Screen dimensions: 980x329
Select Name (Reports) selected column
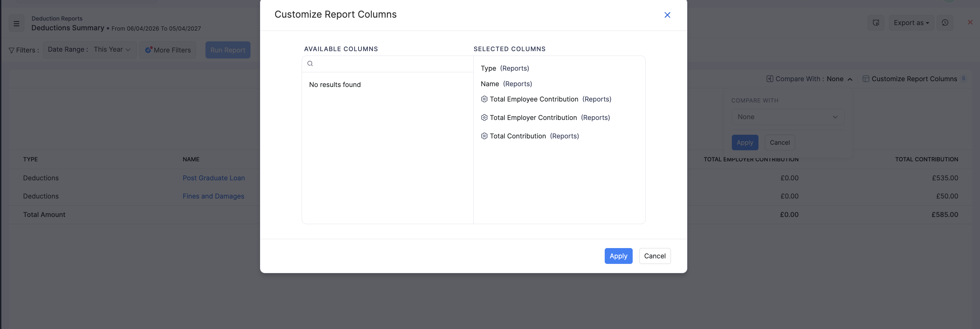tap(506, 84)
